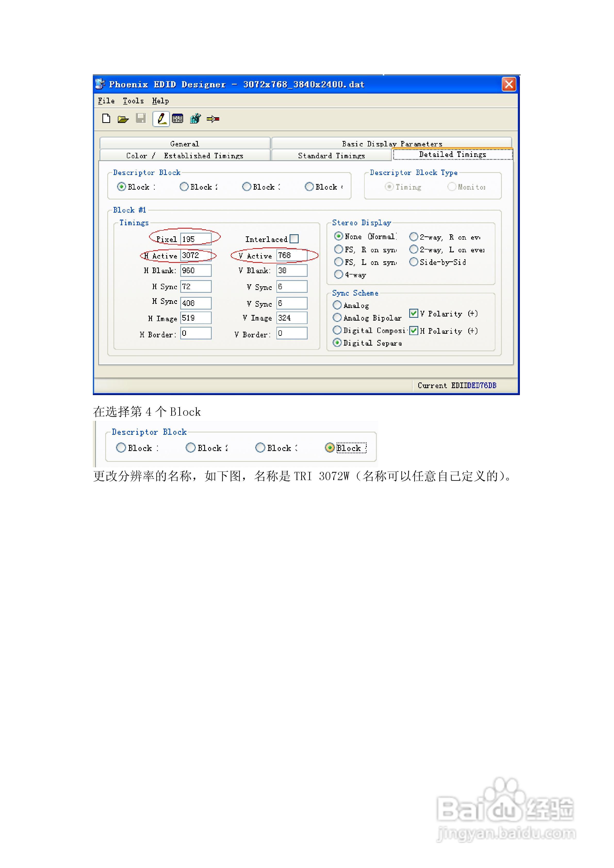Select the pencil edit mode icon
Screen dimensions: 614x868
161,119
